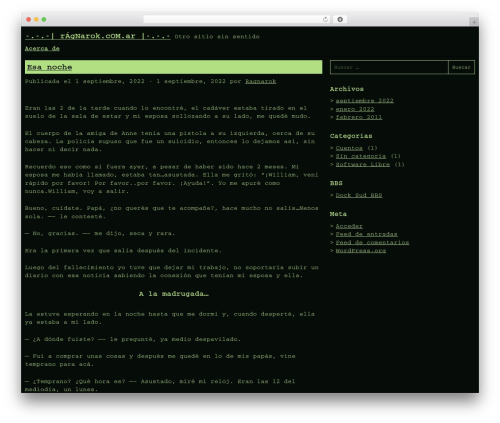
Task: Focus the Buscar search field
Action: point(389,67)
